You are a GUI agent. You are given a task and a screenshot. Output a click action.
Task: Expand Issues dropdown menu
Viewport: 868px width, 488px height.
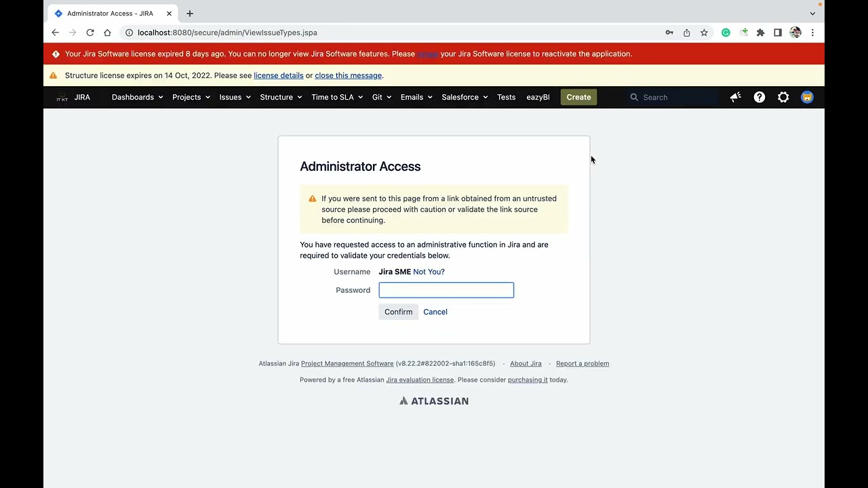(235, 98)
